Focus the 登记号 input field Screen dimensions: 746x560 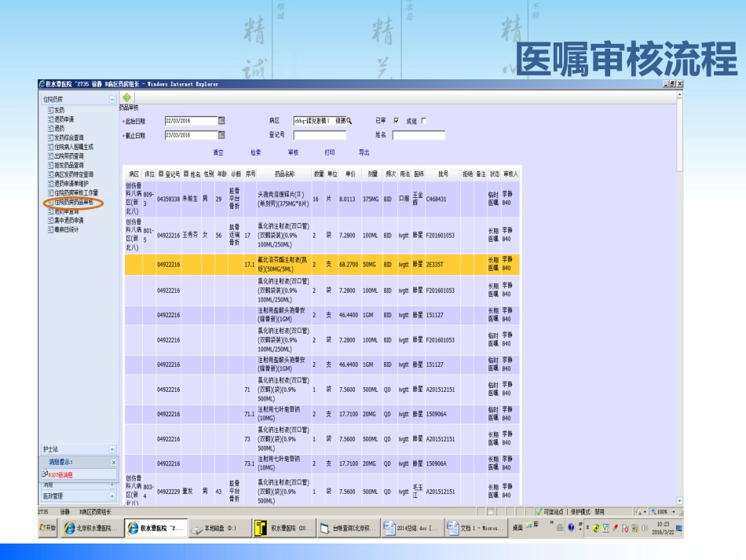tap(320, 135)
